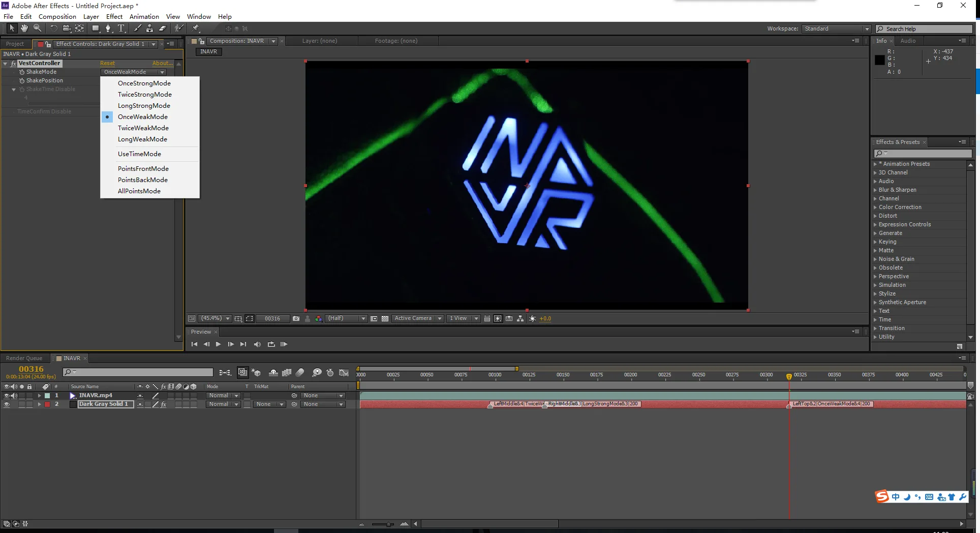Open the Composition menu in menu bar
The image size is (980, 533).
tap(57, 17)
